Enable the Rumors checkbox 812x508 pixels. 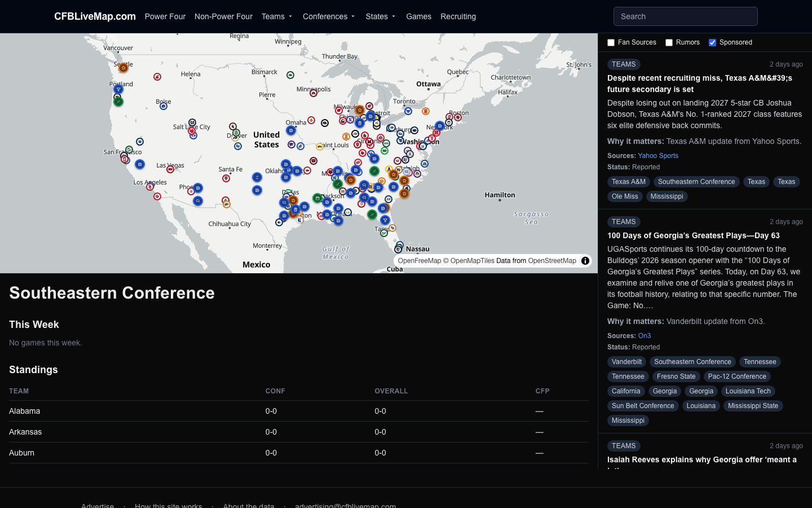click(x=669, y=42)
